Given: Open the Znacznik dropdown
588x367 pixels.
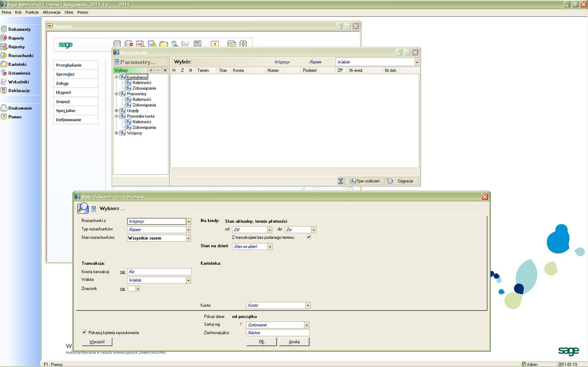Looking at the screenshot, I should point(138,289).
